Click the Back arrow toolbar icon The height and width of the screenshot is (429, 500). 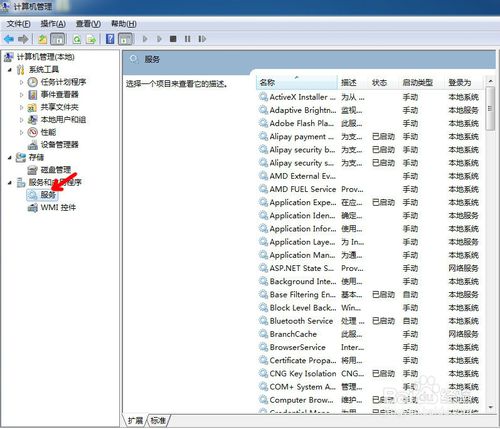pos(9,39)
